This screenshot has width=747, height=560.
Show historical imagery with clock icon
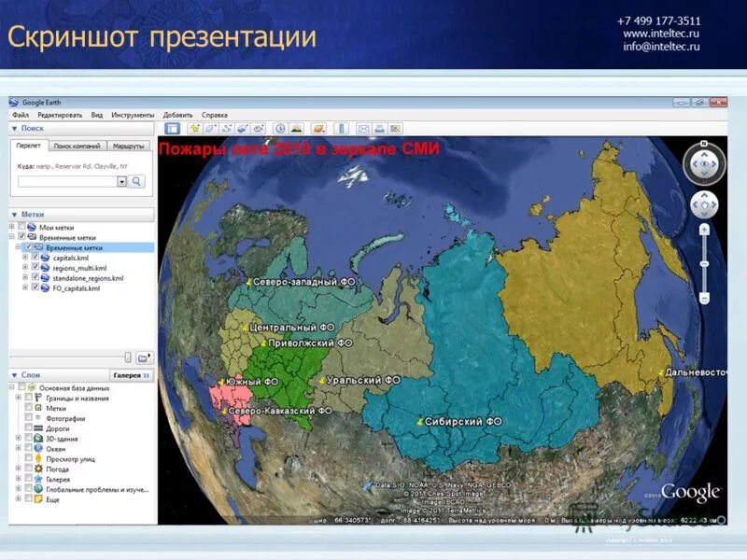281,129
